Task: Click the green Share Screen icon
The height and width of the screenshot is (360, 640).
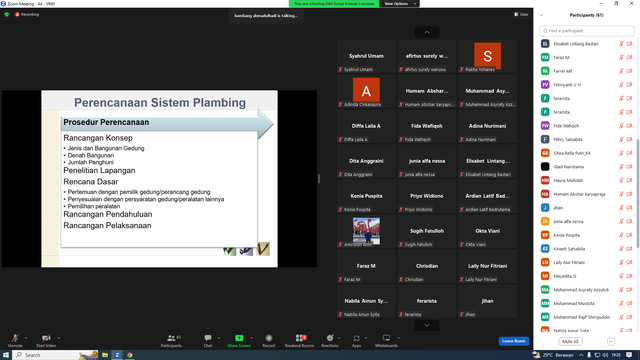Action: coord(239,338)
